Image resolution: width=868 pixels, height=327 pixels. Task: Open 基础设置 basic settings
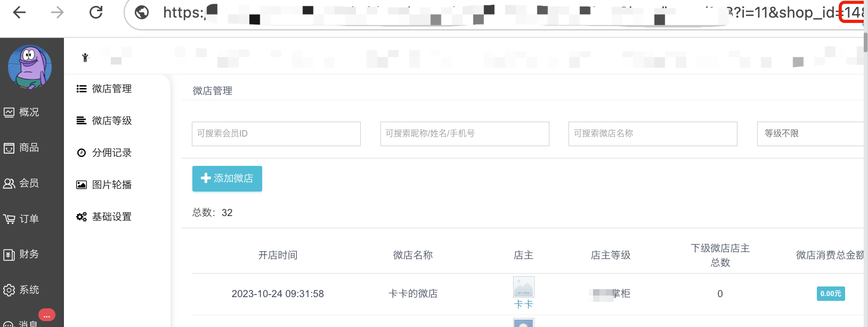tap(111, 217)
